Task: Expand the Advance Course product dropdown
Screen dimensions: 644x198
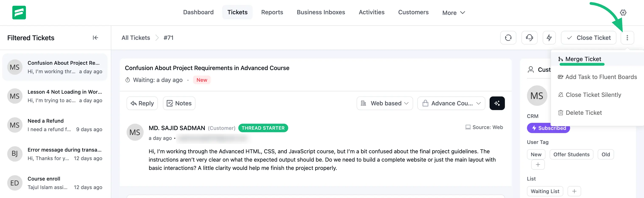Action: pos(451,103)
